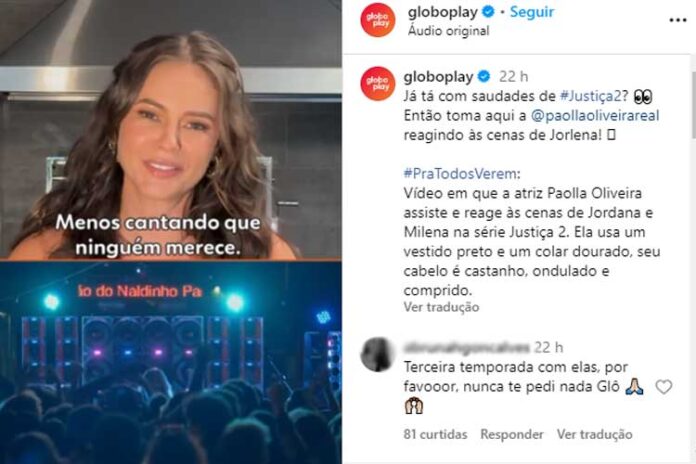Click the globoplay avatar beside the caption
The image size is (696, 464).
pyautogui.click(x=378, y=83)
